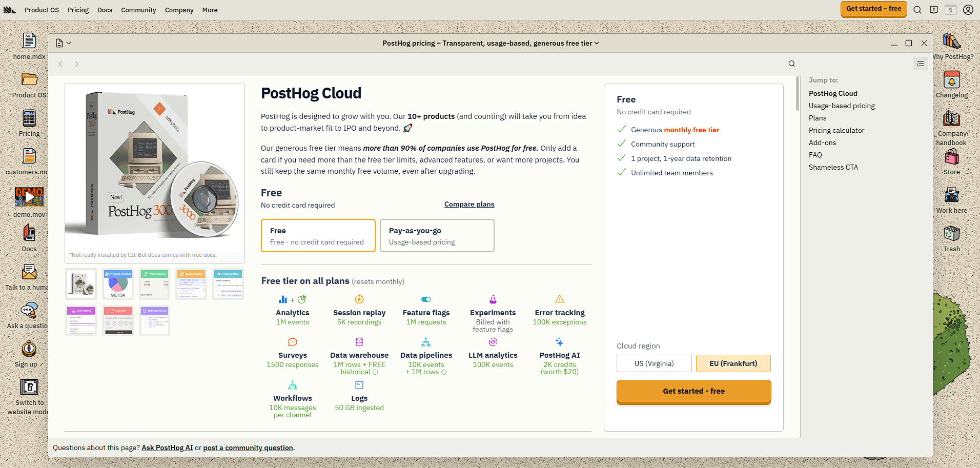Select the Product analytics thumbnail
This screenshot has height=468, width=980.
pyautogui.click(x=118, y=284)
